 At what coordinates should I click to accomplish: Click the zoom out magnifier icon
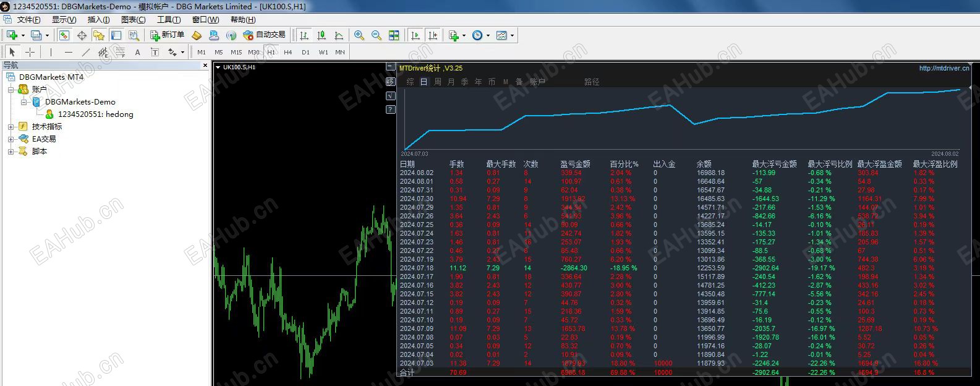pyautogui.click(x=376, y=35)
